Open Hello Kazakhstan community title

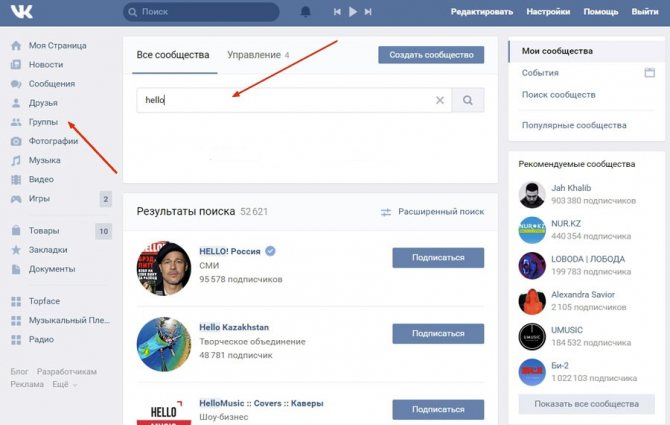click(234, 327)
